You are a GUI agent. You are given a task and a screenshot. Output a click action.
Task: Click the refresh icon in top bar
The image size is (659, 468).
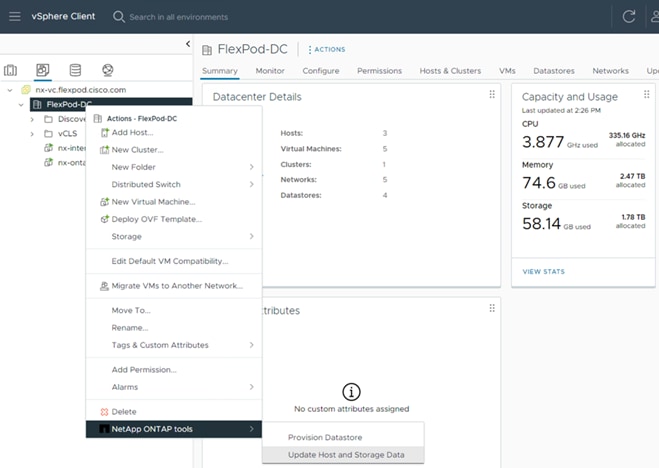click(629, 17)
